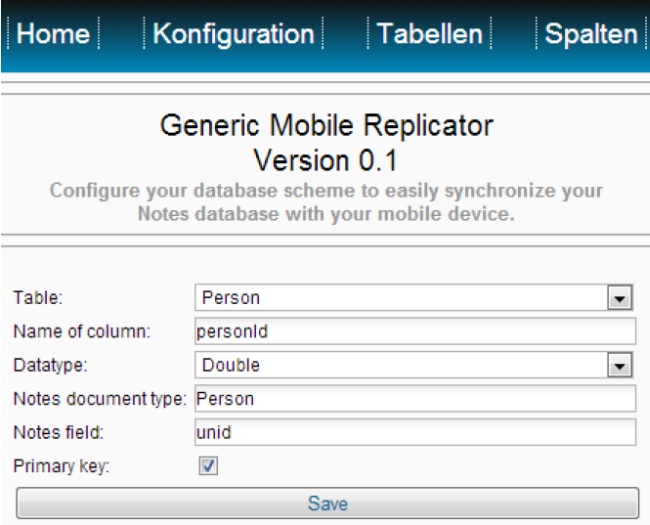The height and width of the screenshot is (525, 650).
Task: Expand the Datatype dropdown arrow
Action: pos(620,365)
